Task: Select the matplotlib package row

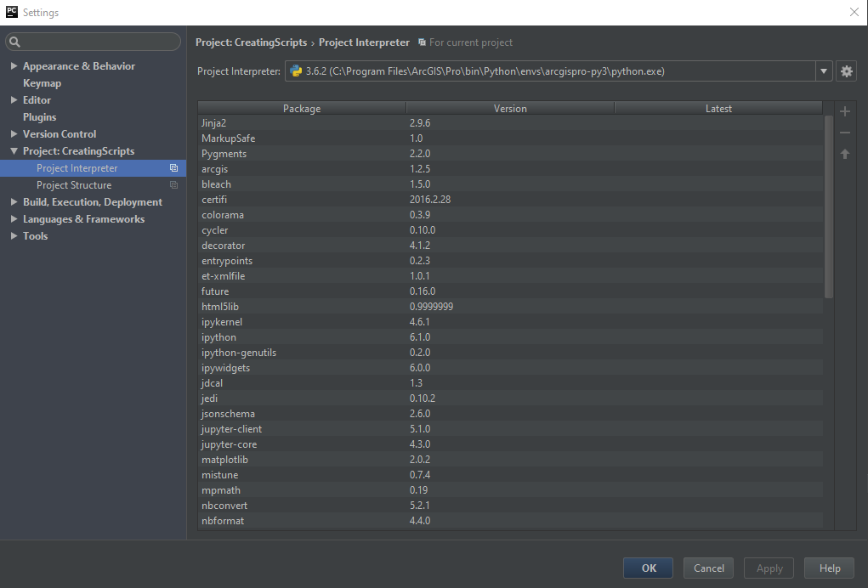Action: pyautogui.click(x=510, y=460)
